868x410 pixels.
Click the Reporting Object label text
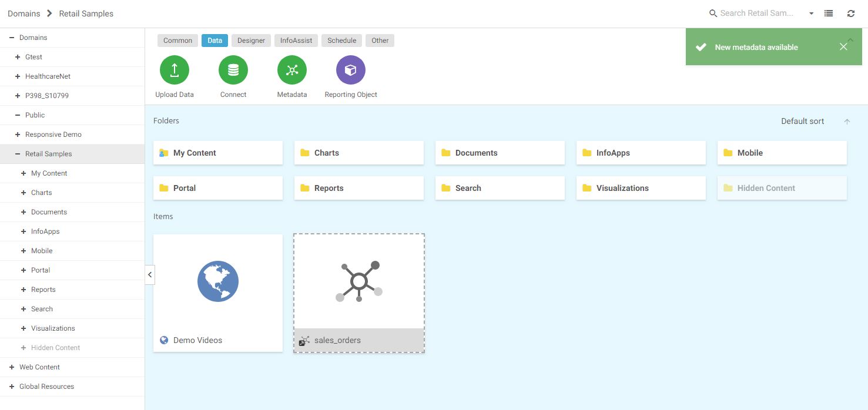point(351,95)
